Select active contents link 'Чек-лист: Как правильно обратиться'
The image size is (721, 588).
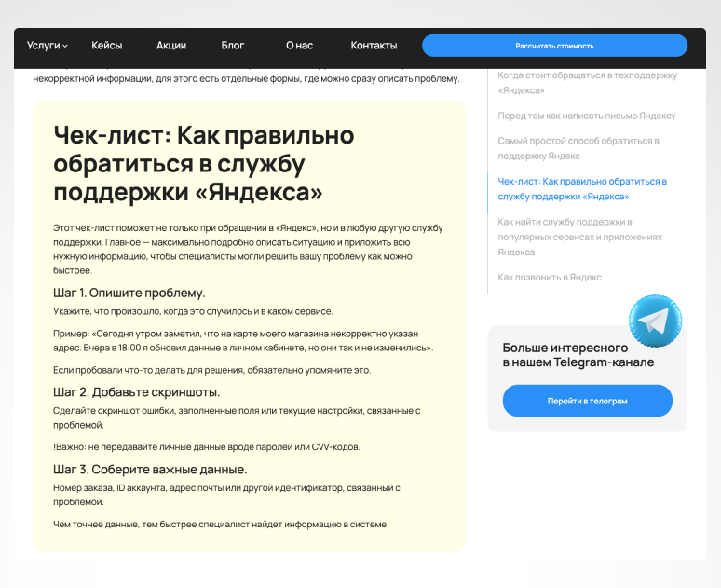(582, 188)
